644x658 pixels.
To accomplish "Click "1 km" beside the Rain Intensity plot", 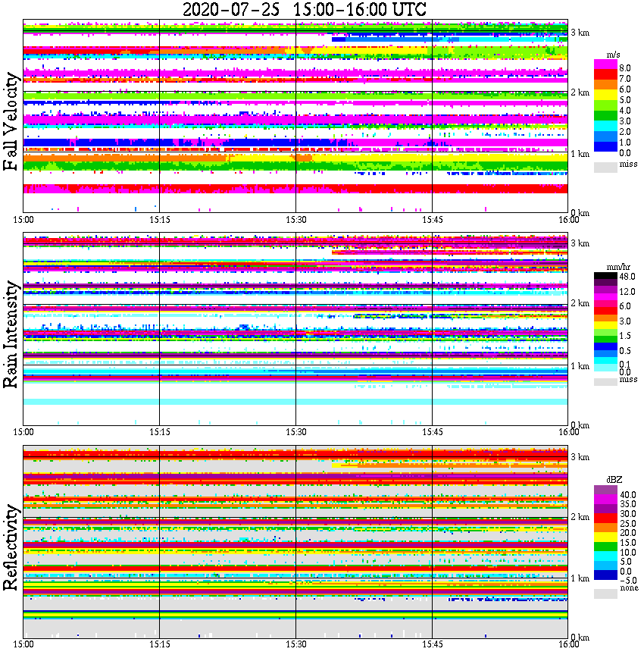I will point(580,366).
